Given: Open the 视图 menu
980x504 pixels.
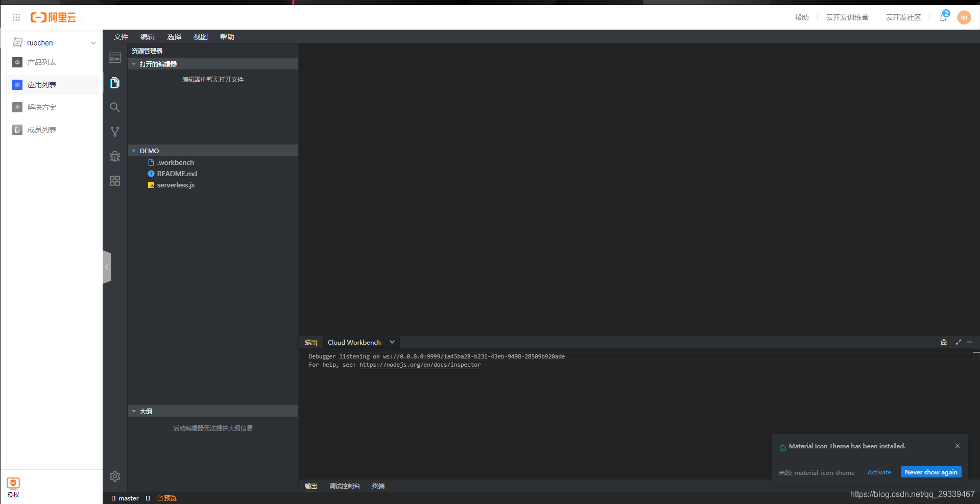Looking at the screenshot, I should coord(201,37).
